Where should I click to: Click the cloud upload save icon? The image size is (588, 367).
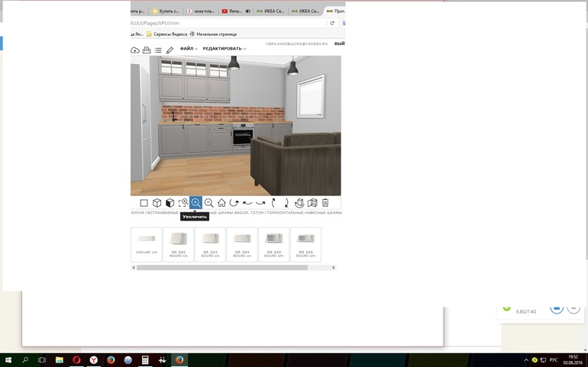135,50
